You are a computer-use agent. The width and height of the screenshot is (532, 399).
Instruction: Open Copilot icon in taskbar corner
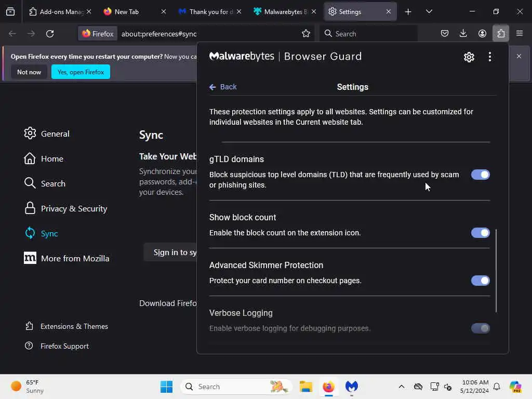(515, 387)
